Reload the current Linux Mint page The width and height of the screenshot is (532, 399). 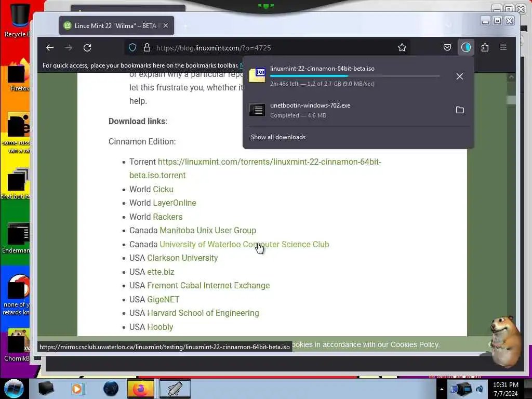click(x=87, y=48)
